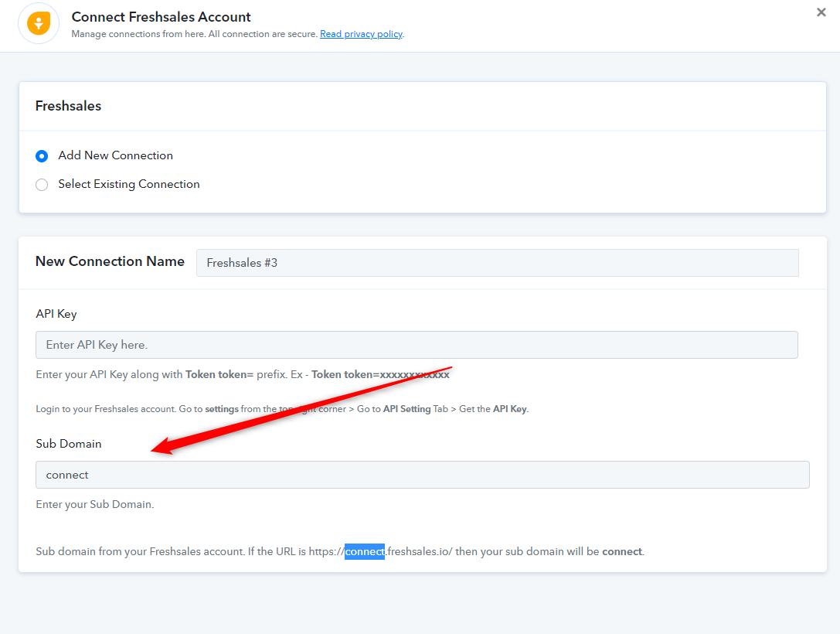Image resolution: width=840 pixels, height=634 pixels.
Task: Close the Connect Freshsales Account dialog
Action: click(821, 12)
